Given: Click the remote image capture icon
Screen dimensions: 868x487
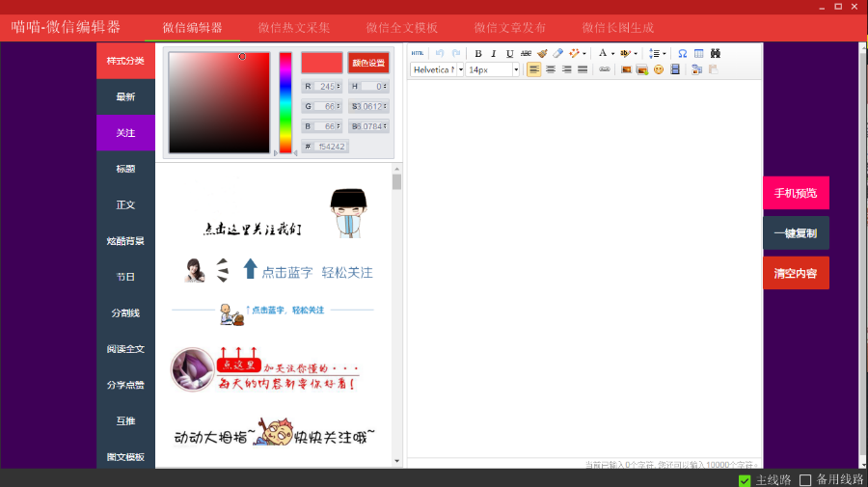Looking at the screenshot, I should (x=697, y=69).
